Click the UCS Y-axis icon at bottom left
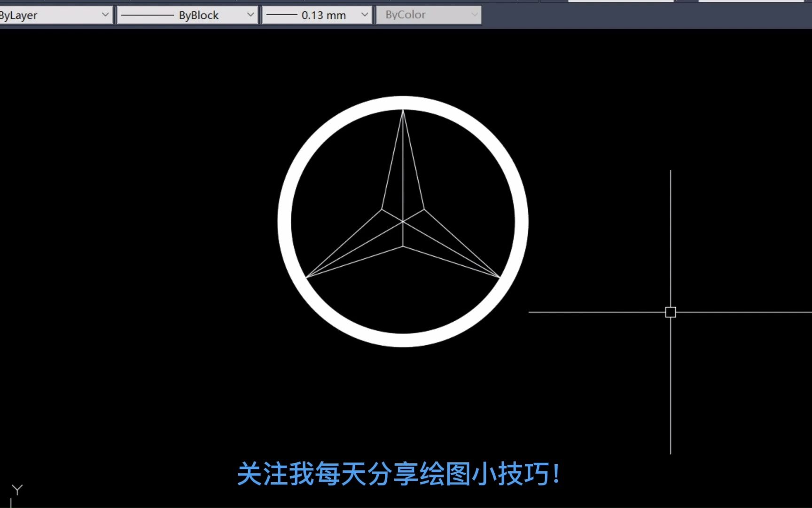812x508 pixels. point(16,489)
